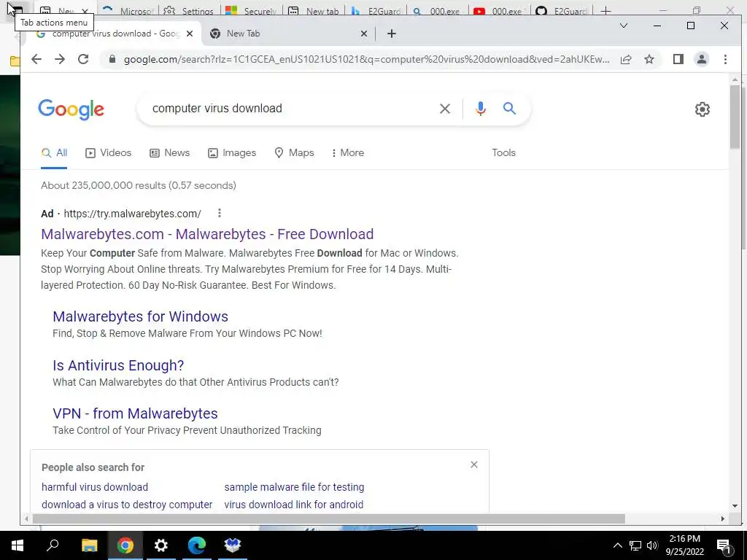
Task: Go back to the previous page in Chrome
Action: click(x=36, y=59)
